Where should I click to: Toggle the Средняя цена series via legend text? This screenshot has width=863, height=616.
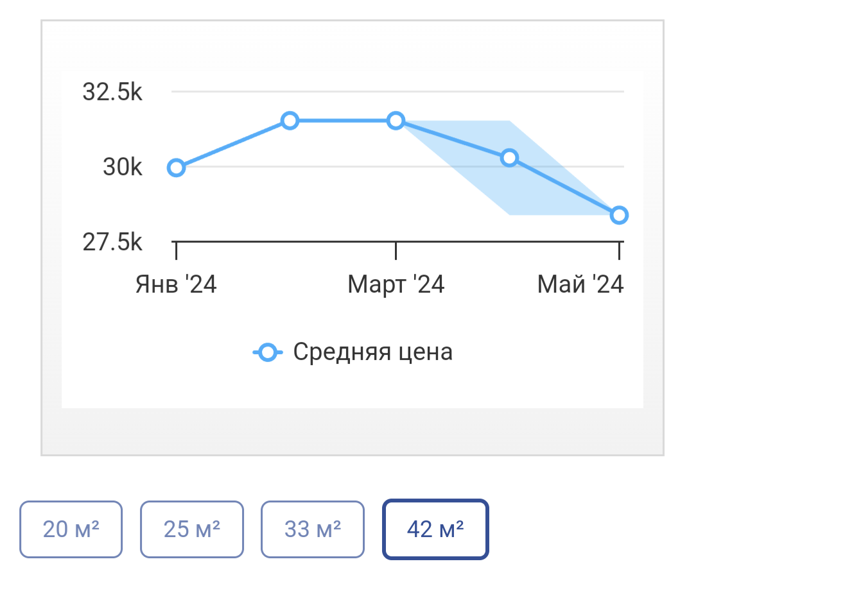(372, 352)
